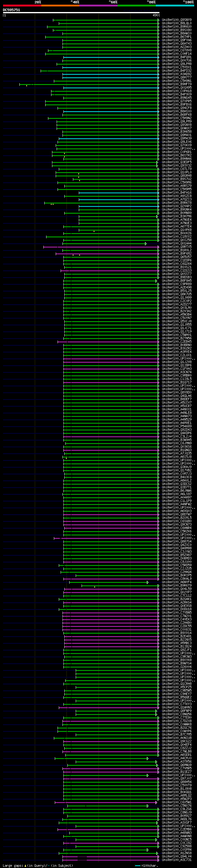The image size is (197, 868).
Task: Click the cyan ~100% identity legend segment
Action: coord(175,6)
